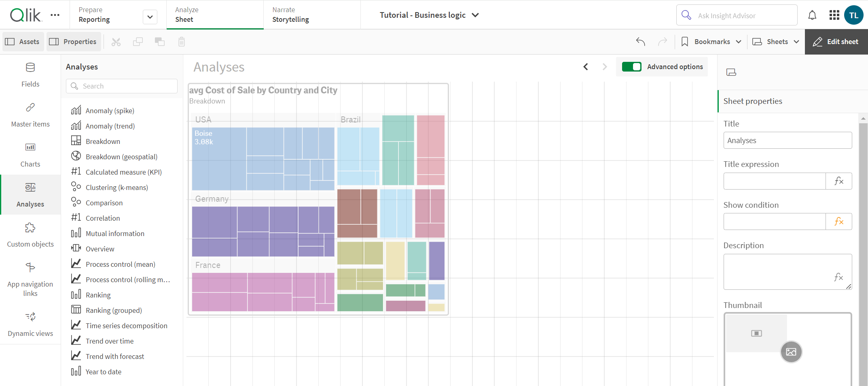Select the Overview analysis

(x=121, y=249)
